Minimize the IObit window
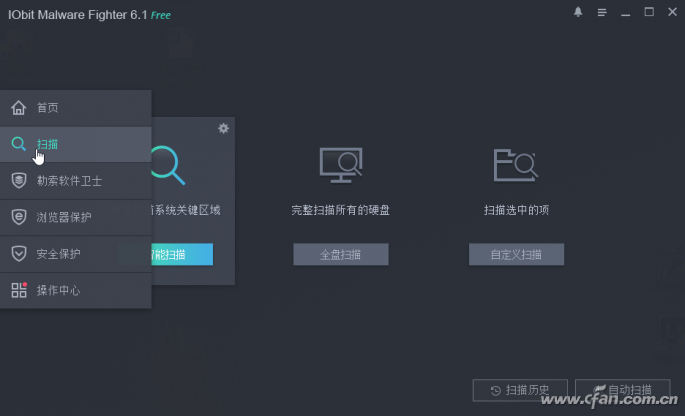 coord(626,13)
